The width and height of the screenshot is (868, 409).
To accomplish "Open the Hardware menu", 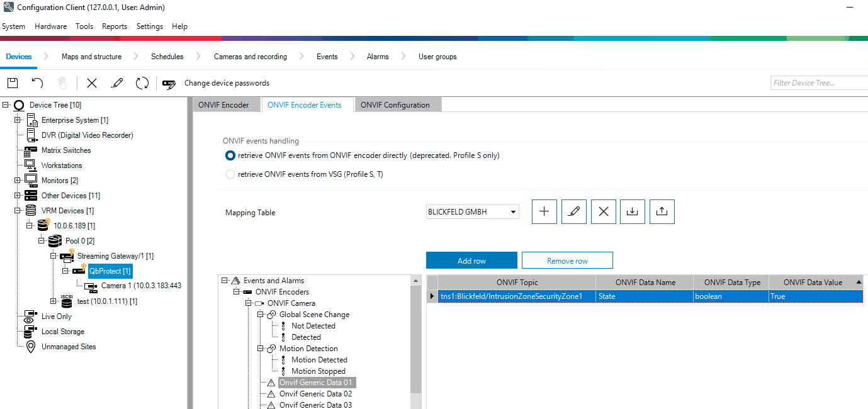I will [x=50, y=26].
